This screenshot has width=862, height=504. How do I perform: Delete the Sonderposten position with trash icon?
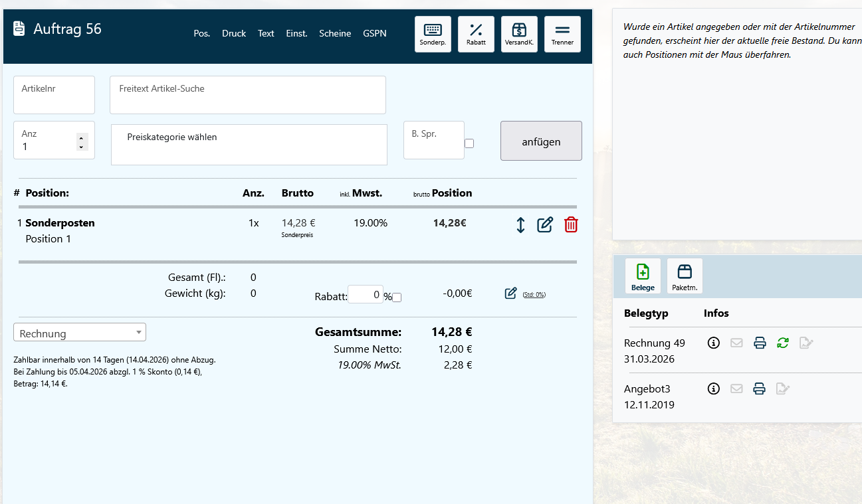[x=571, y=225]
